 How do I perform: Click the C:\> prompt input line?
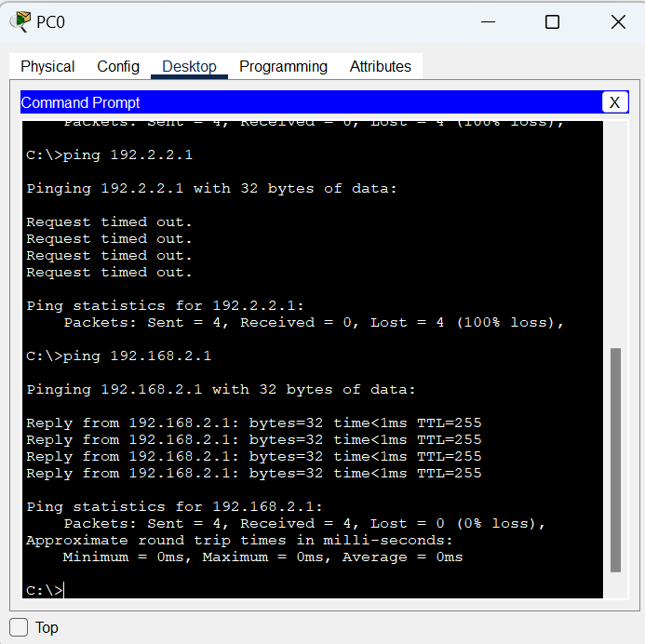[x=46, y=590]
